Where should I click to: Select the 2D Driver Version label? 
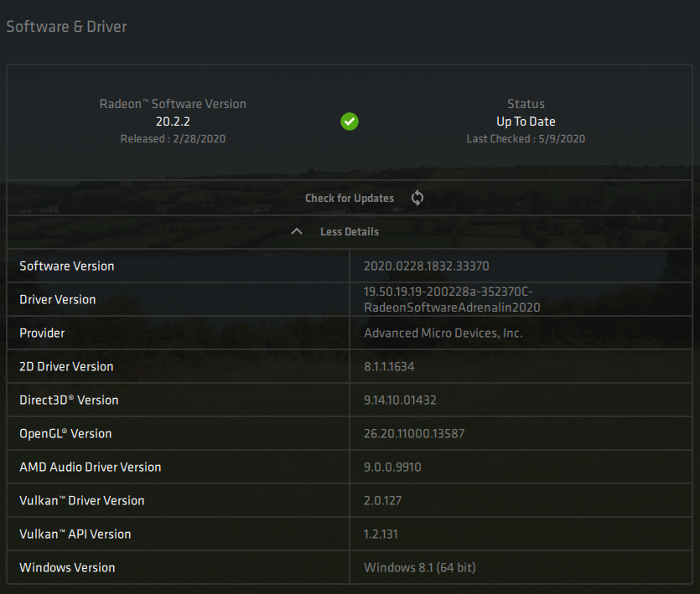tap(66, 366)
